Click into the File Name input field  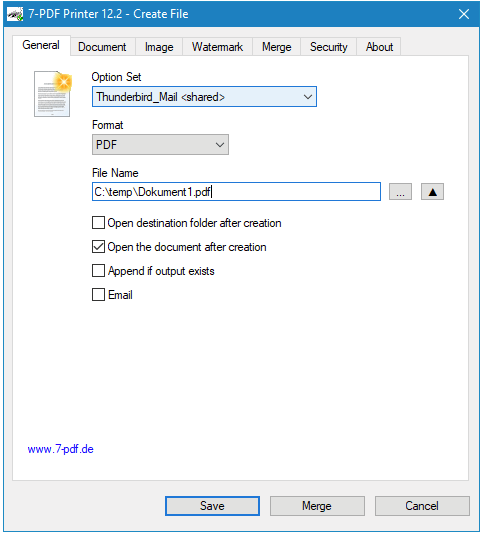pyautogui.click(x=236, y=192)
